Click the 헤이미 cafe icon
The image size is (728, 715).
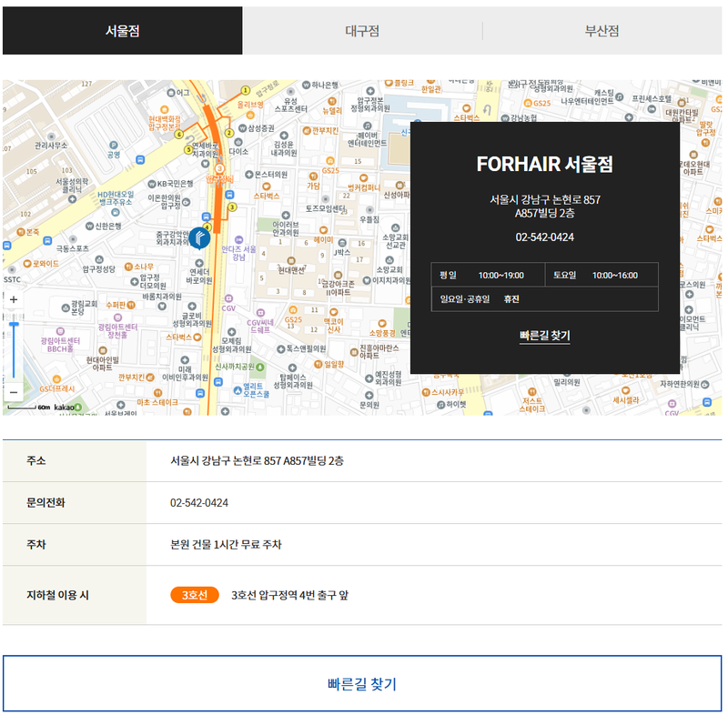click(x=324, y=230)
